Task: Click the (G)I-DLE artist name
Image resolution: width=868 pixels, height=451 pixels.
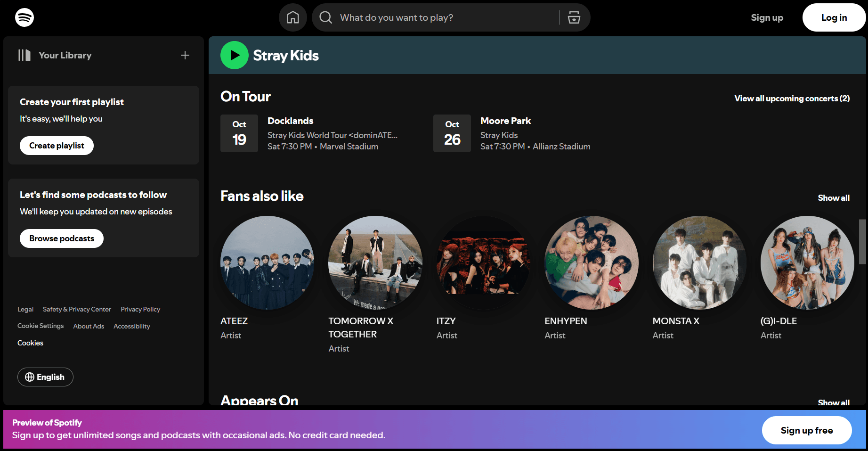Action: pos(779,321)
